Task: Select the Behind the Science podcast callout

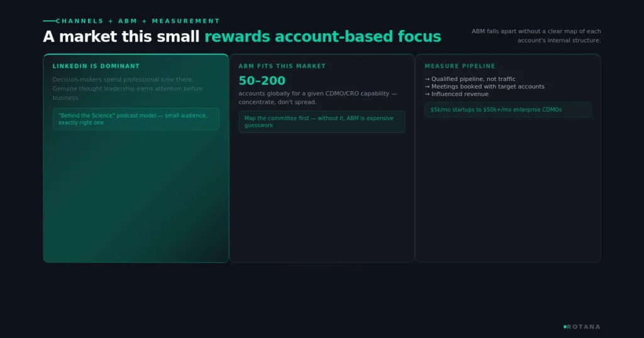Action: pyautogui.click(x=136, y=119)
